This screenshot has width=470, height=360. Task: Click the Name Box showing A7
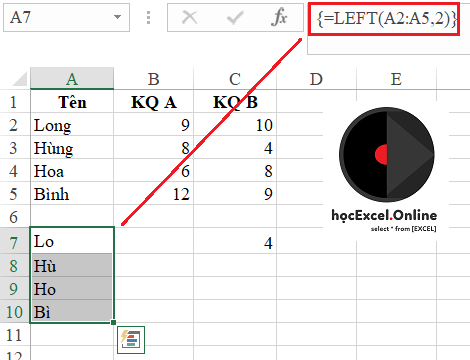(66, 17)
